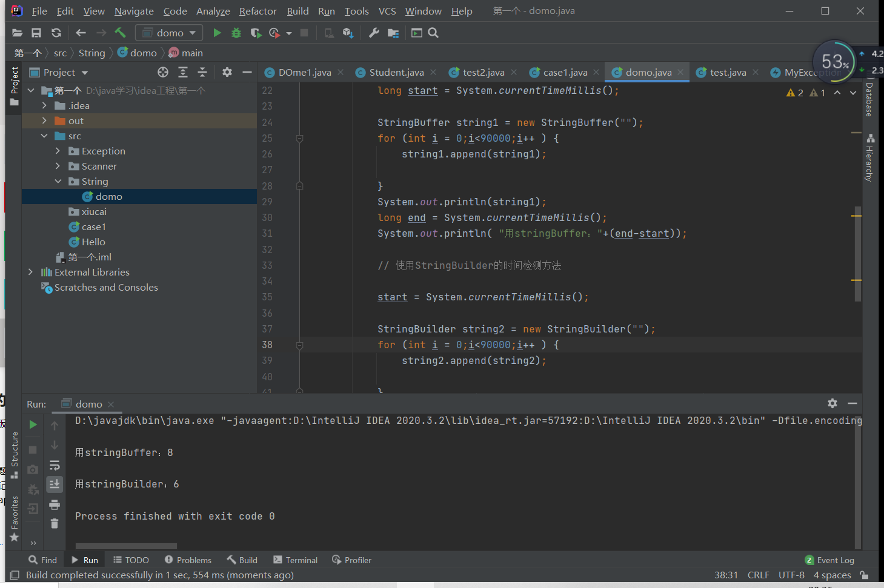This screenshot has width=884, height=588.
Task: Print the Run console output
Action: (x=55, y=504)
